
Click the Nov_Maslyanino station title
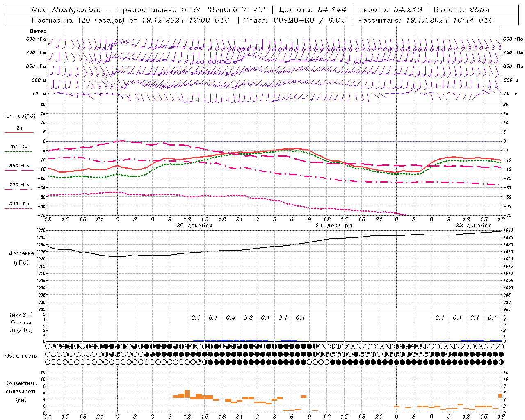pos(66,10)
